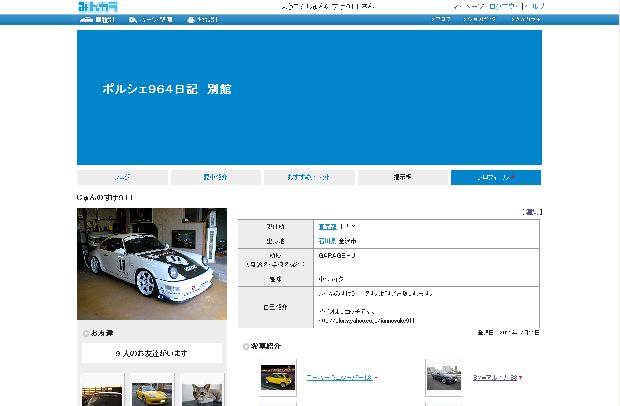Image resolution: width=620 pixels, height=406 pixels.
Task: Open the third tab labeled おすすめ
Action: (x=309, y=178)
